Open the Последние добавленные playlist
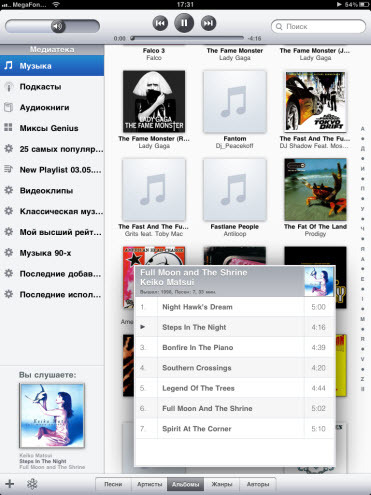The height and width of the screenshot is (495, 371). click(x=52, y=274)
